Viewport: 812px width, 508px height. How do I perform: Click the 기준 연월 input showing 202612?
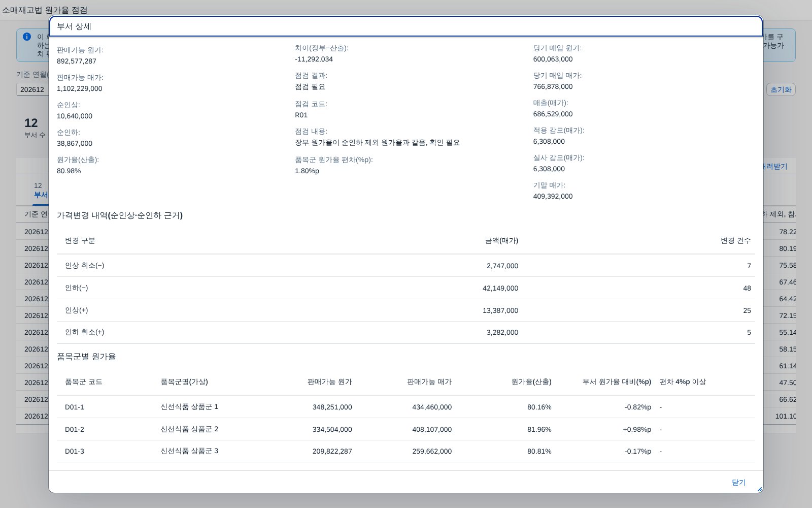point(32,89)
